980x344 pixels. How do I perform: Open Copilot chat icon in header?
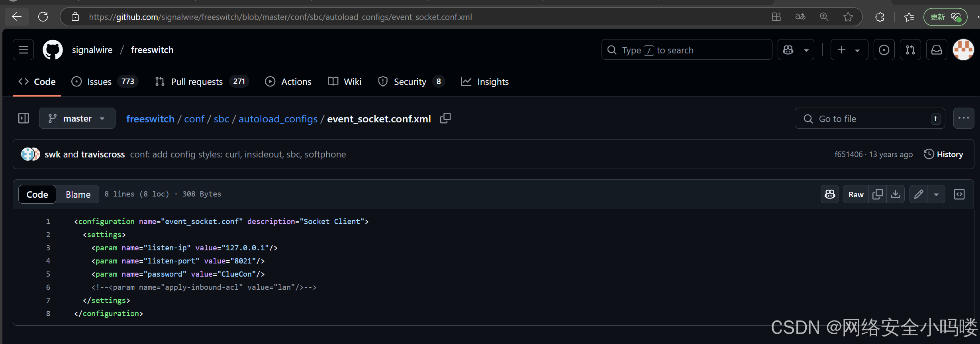coord(788,50)
